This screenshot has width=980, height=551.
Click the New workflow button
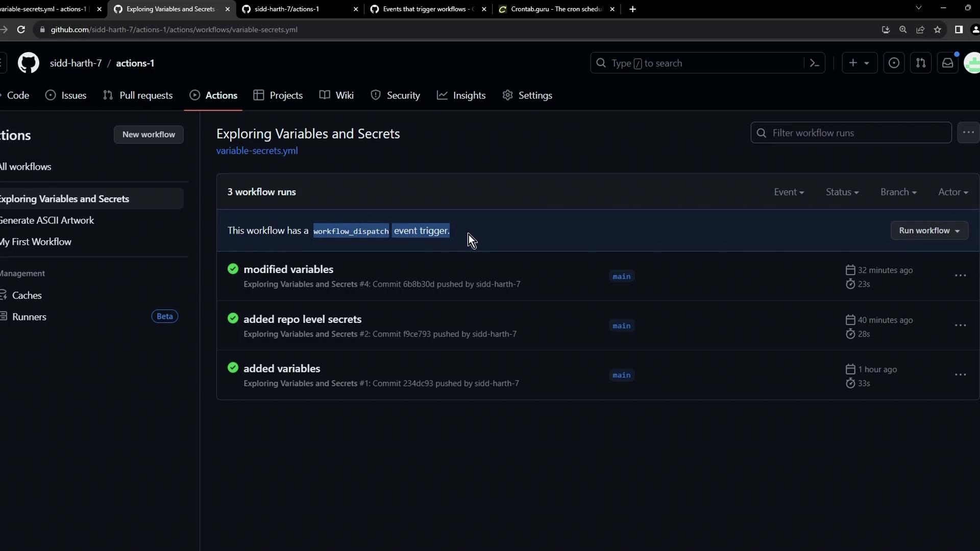(x=149, y=135)
